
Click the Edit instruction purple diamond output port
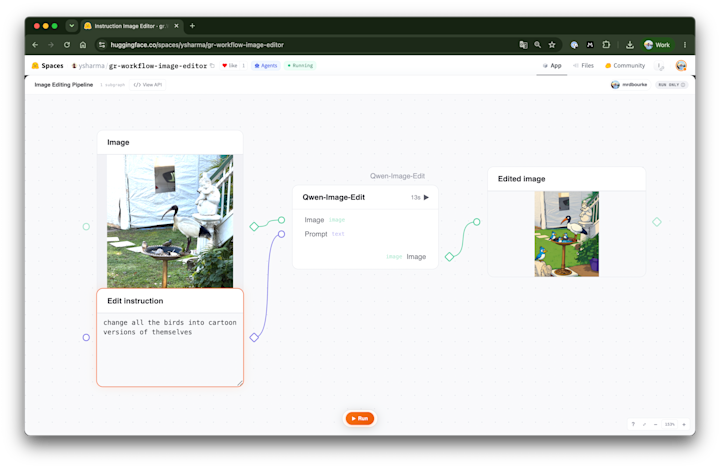coord(254,338)
